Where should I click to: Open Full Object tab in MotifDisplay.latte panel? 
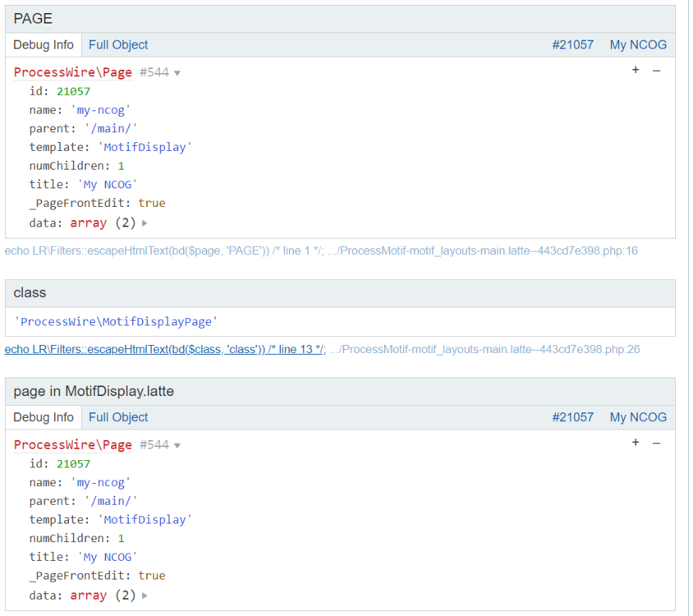117,417
